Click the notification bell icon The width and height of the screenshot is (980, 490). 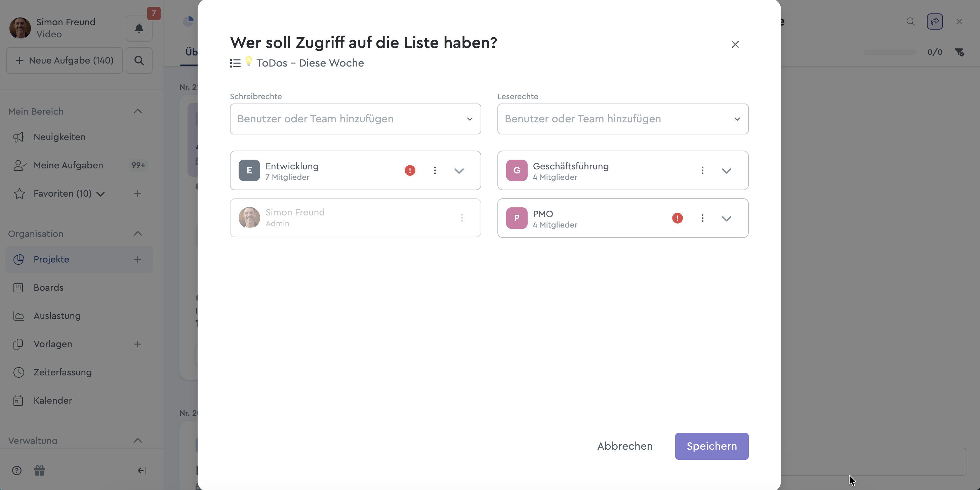click(x=139, y=28)
